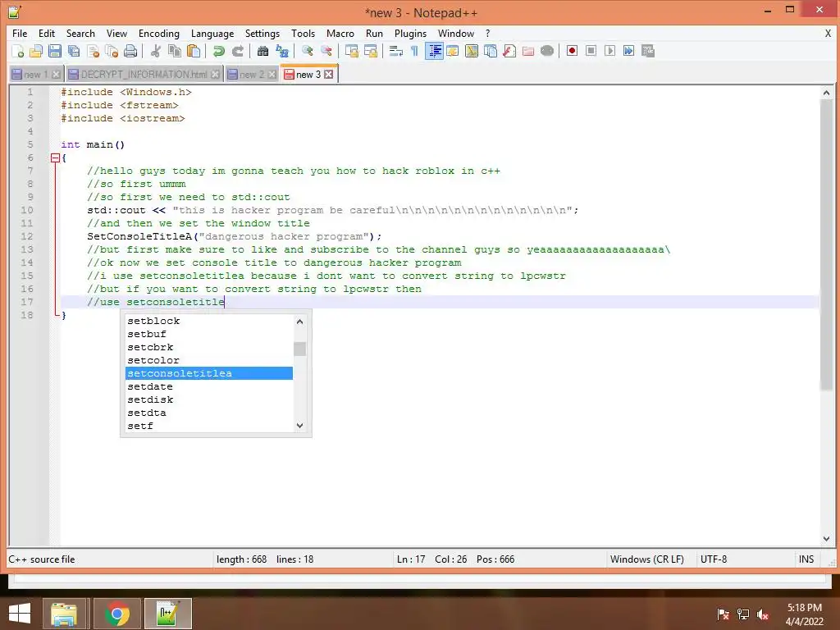Click the Print toolbar icon

click(130, 51)
